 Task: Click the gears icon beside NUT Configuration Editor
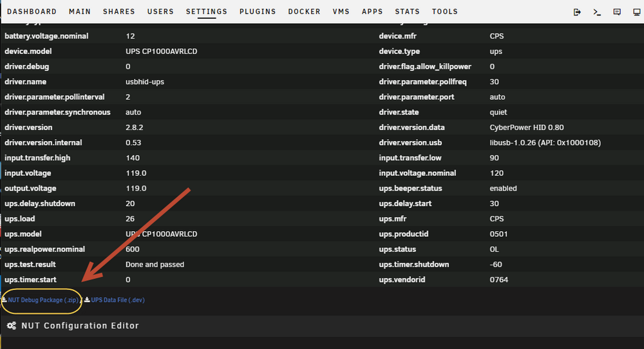tap(12, 326)
